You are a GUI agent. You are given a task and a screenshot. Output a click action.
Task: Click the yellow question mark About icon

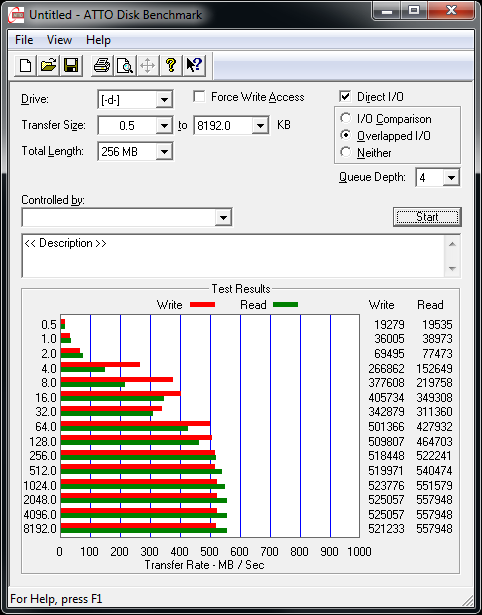pos(171,65)
